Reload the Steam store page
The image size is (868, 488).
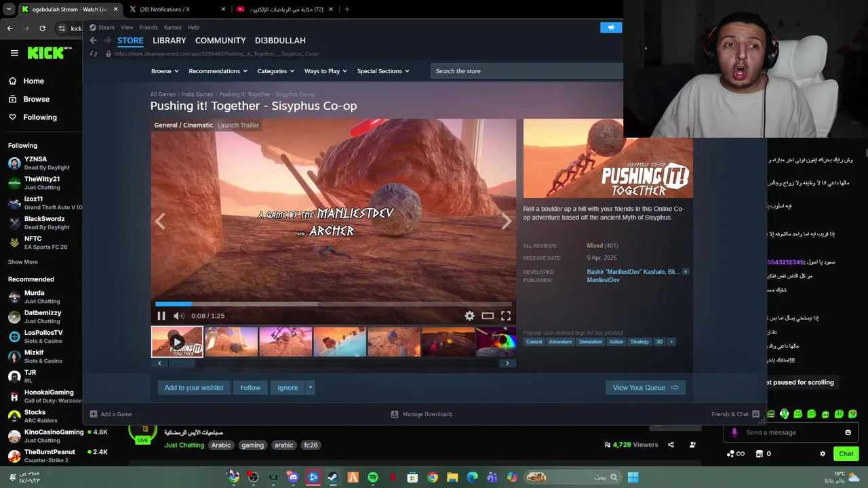point(94,54)
